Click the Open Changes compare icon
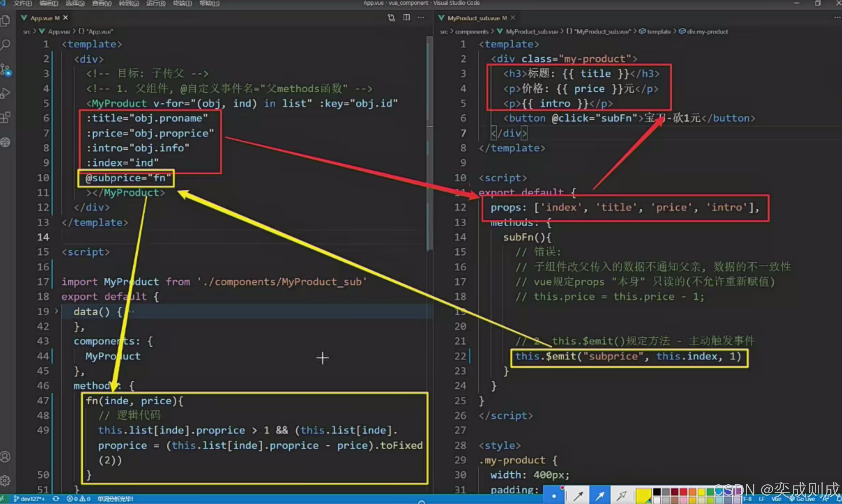 pyautogui.click(x=391, y=18)
